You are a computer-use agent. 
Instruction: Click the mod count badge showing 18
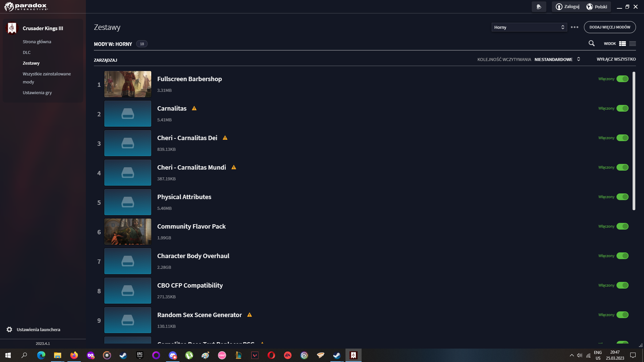[142, 44]
